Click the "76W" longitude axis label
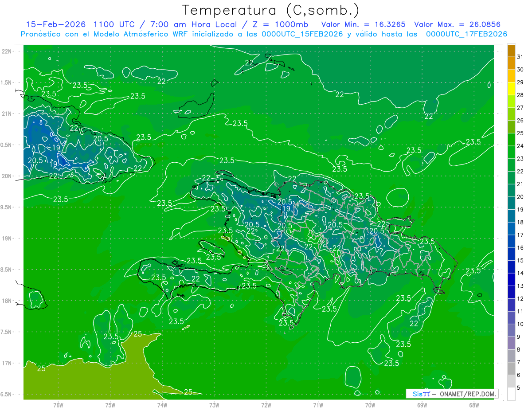Viewport: 532px width, 411px height. tap(58, 405)
